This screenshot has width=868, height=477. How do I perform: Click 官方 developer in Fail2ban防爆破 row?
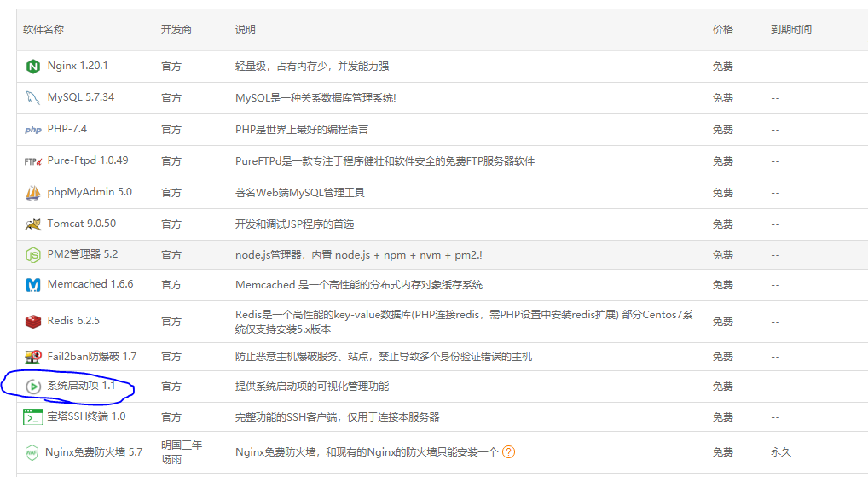pos(171,356)
